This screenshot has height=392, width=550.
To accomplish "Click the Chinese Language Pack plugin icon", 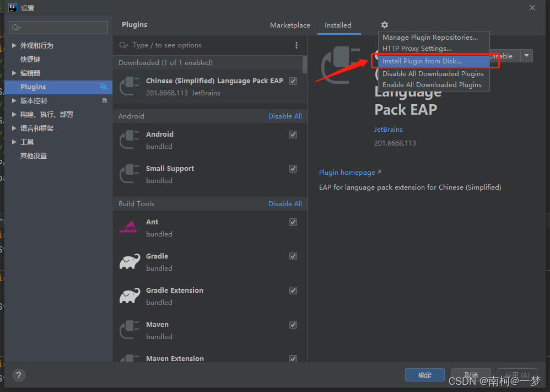I will [130, 87].
